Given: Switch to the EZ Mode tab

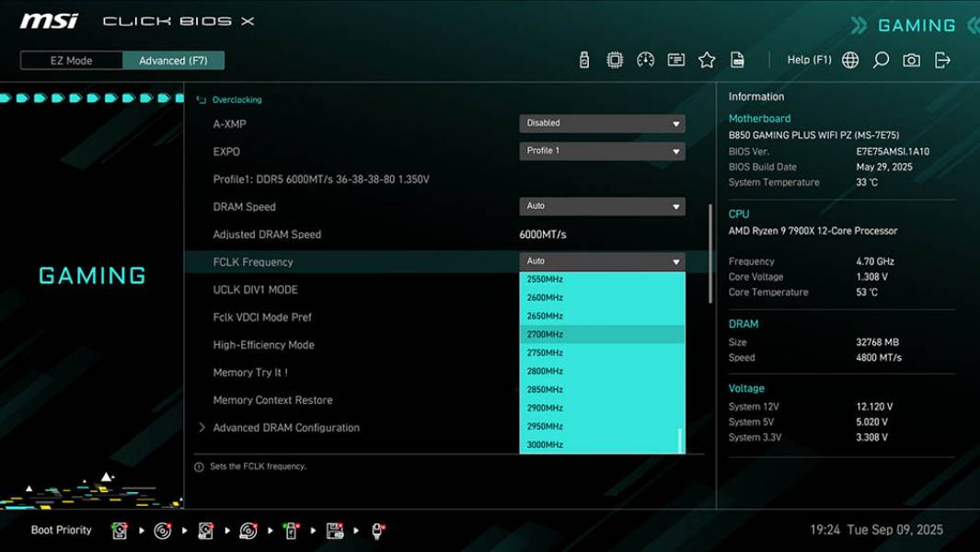Looking at the screenshot, I should click(x=70, y=60).
